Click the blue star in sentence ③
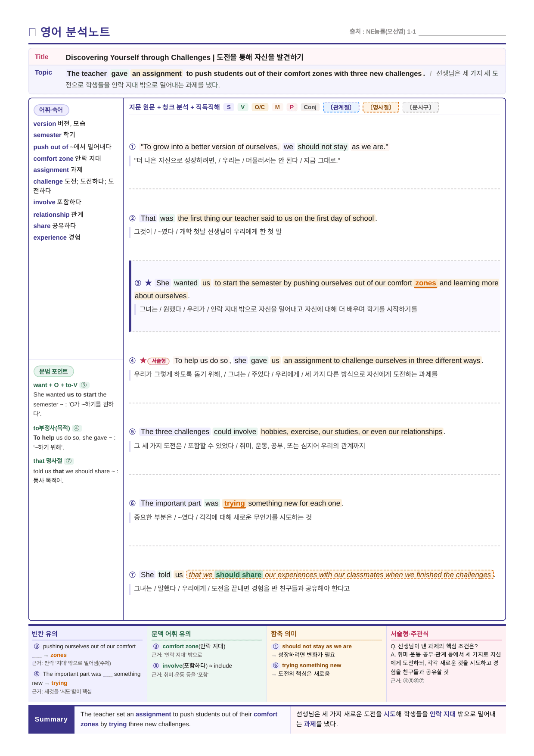This screenshot has width=534, height=756. click(149, 283)
